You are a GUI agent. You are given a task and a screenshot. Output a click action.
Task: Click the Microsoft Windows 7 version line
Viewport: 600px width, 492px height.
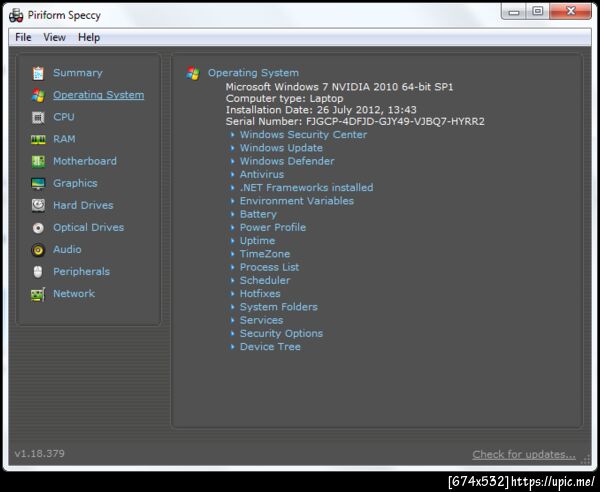click(x=339, y=87)
